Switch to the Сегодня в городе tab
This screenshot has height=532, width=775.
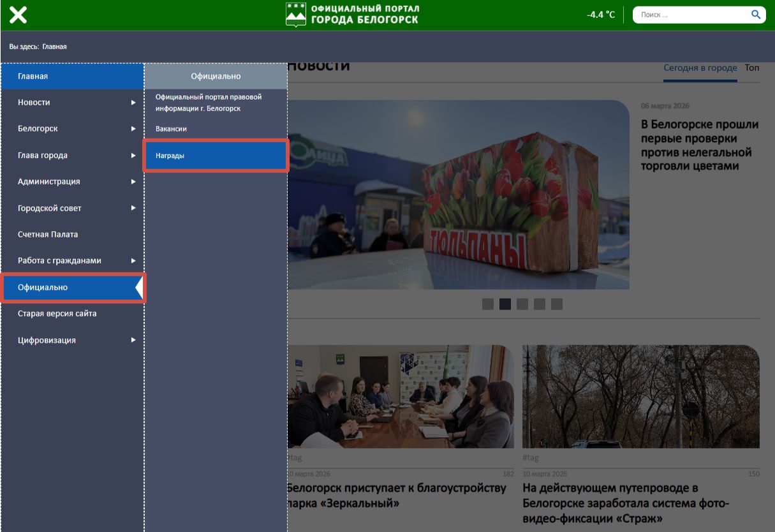tap(700, 68)
